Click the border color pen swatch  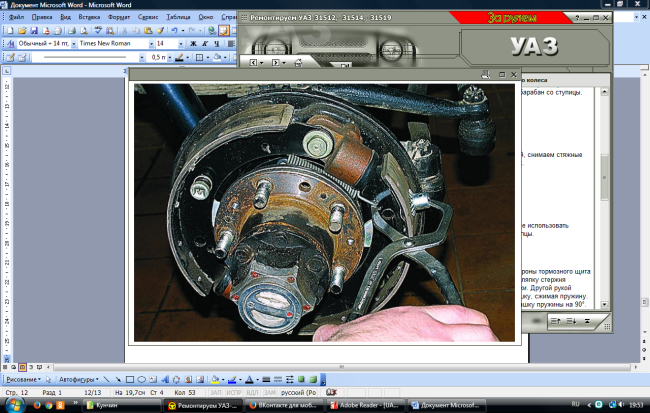click(x=179, y=57)
